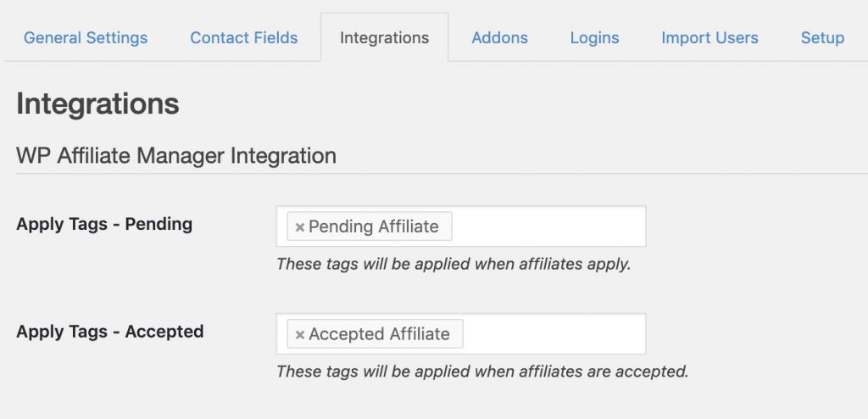Viewport: 868px width, 419px height.
Task: Click the Integrations page heading
Action: [97, 104]
